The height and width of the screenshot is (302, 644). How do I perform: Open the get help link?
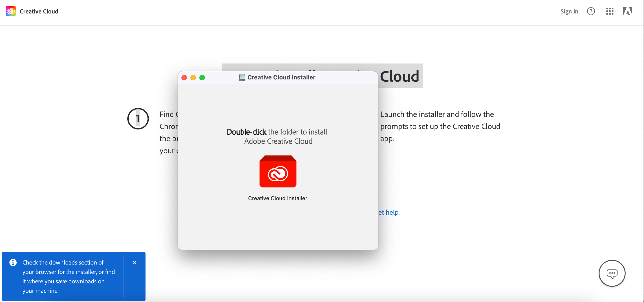click(388, 212)
